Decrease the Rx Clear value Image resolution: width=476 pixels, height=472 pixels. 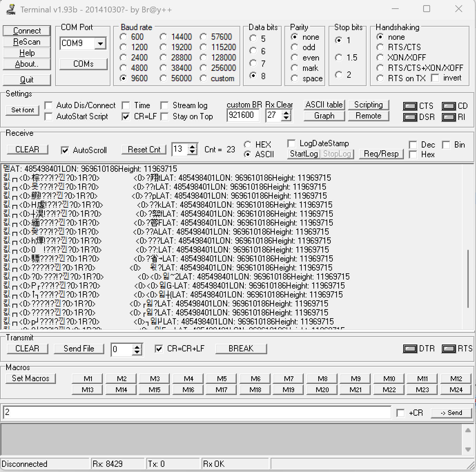pyautogui.click(x=286, y=118)
